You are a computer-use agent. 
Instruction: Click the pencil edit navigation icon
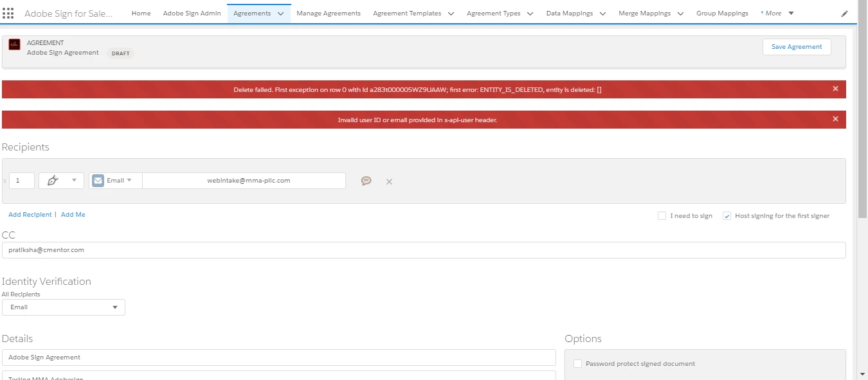[844, 14]
